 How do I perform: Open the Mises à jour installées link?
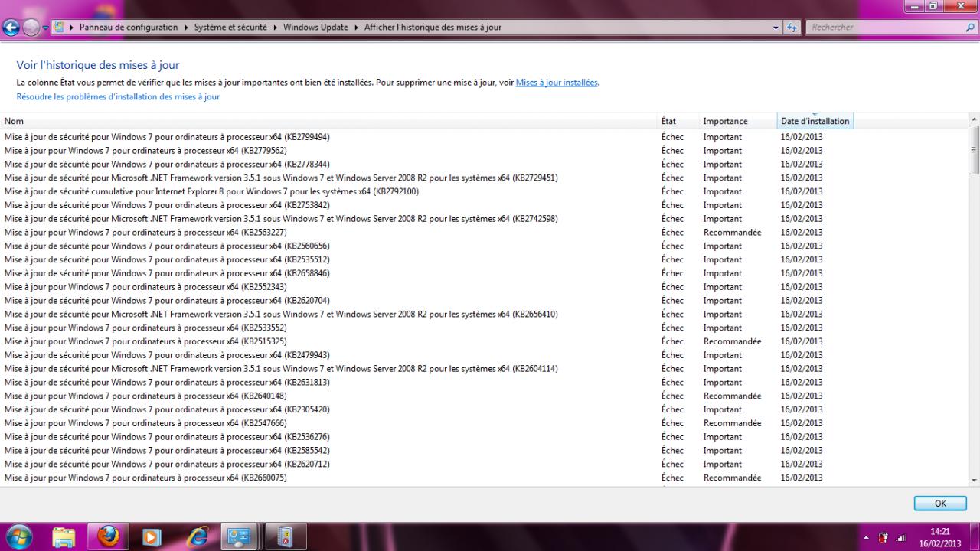pyautogui.click(x=557, y=83)
